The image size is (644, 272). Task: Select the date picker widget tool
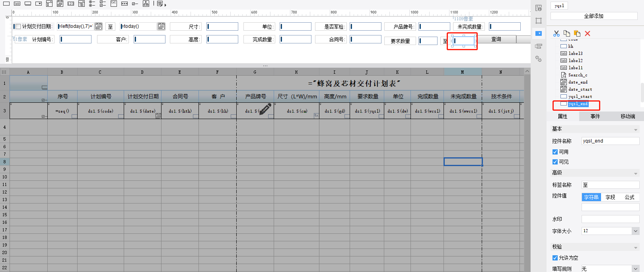click(60, 4)
